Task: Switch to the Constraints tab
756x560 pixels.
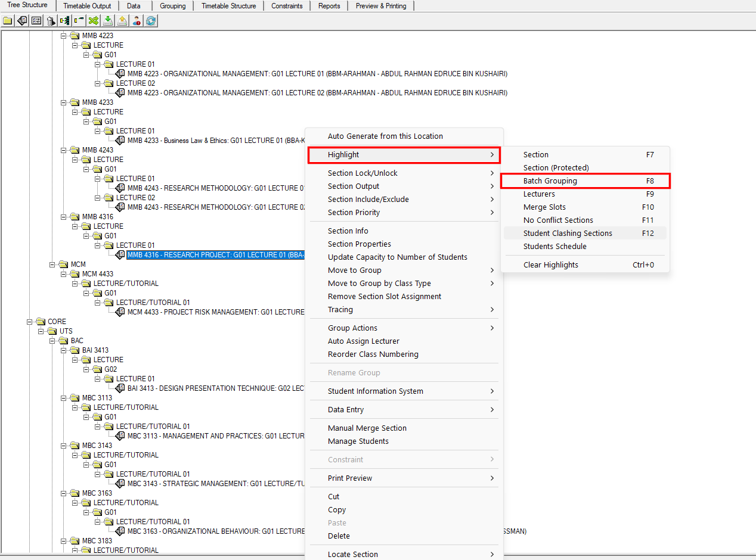Action: [287, 6]
